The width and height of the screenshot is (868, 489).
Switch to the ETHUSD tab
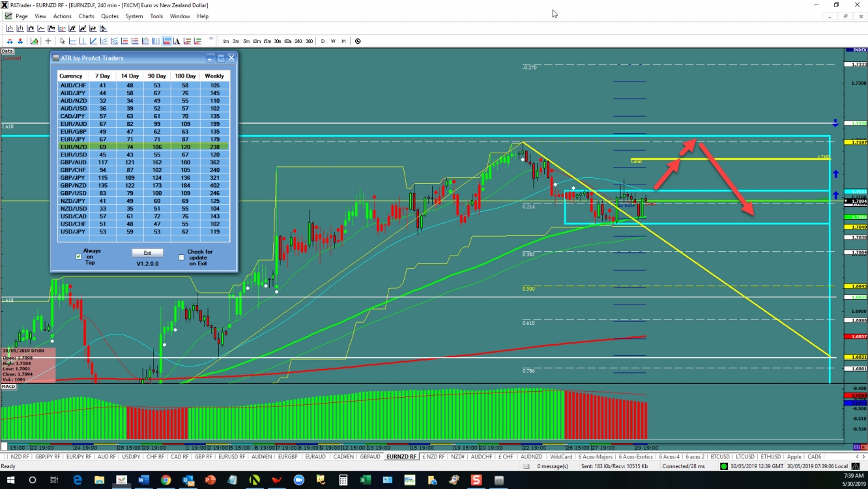click(771, 456)
